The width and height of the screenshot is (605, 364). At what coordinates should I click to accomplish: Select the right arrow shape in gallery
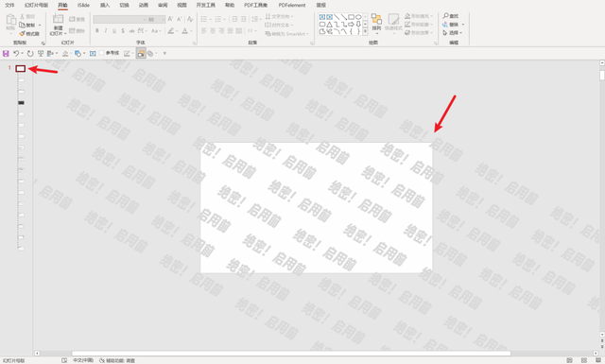tap(351, 25)
